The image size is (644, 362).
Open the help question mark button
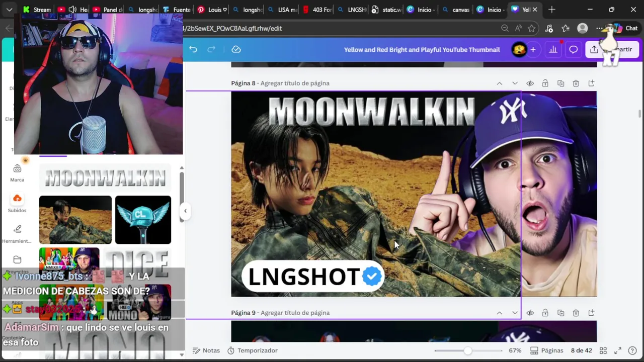click(632, 350)
